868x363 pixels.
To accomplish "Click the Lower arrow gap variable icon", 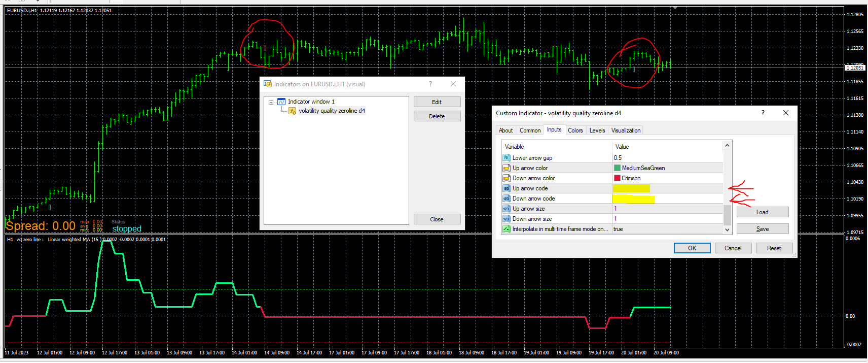I will (x=506, y=158).
